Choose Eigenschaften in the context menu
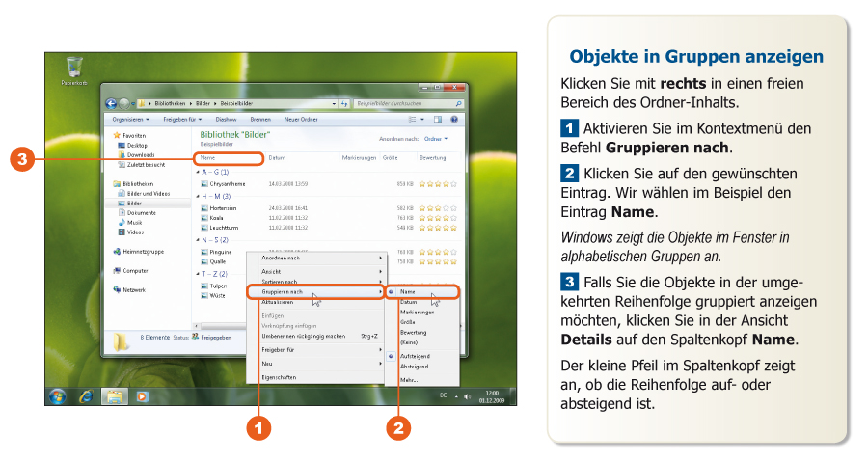 (x=280, y=377)
